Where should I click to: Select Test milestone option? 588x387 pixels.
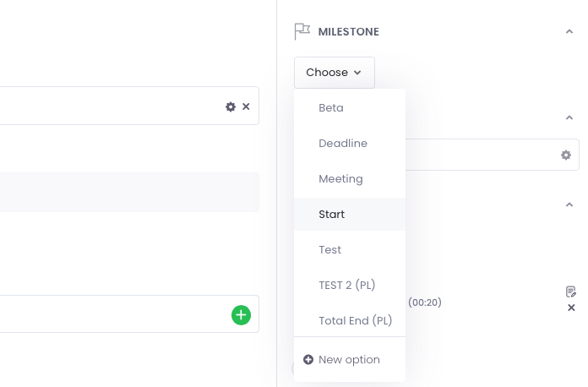pyautogui.click(x=350, y=250)
